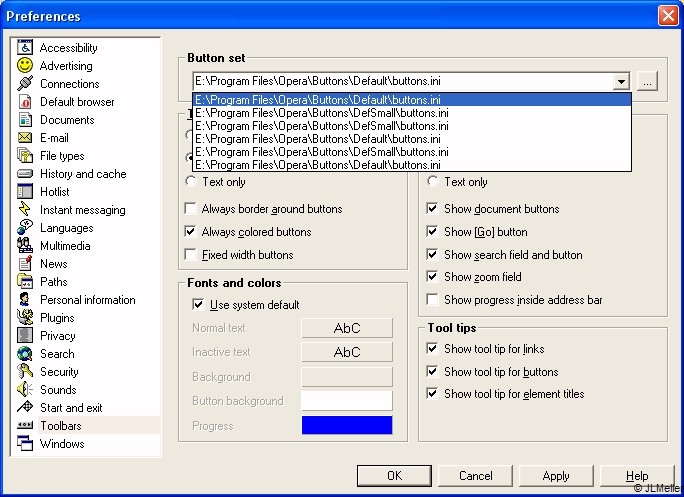The width and height of the screenshot is (684, 497).
Task: Open the Languages category icon
Action: point(25,227)
